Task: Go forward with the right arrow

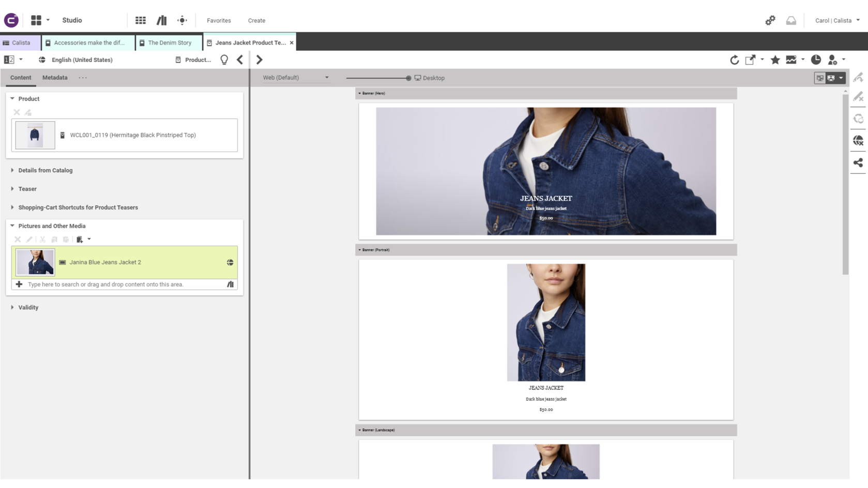Action: [x=260, y=60]
